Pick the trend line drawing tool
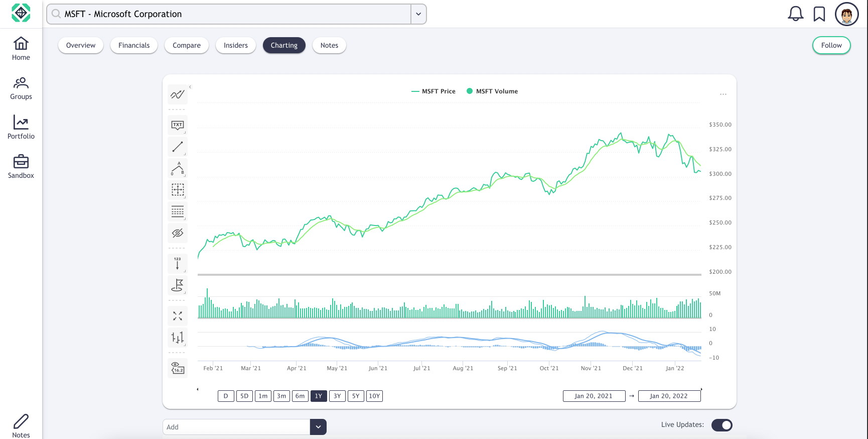 point(177,147)
